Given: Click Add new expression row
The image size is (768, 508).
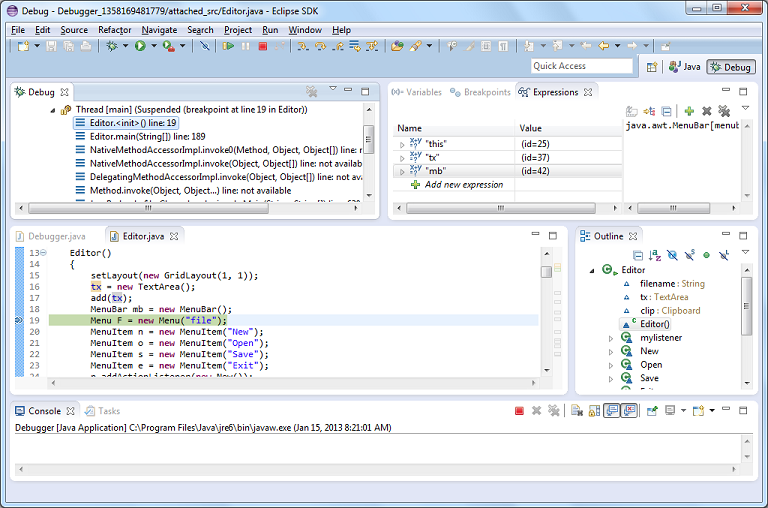Looking at the screenshot, I should coord(463,185).
